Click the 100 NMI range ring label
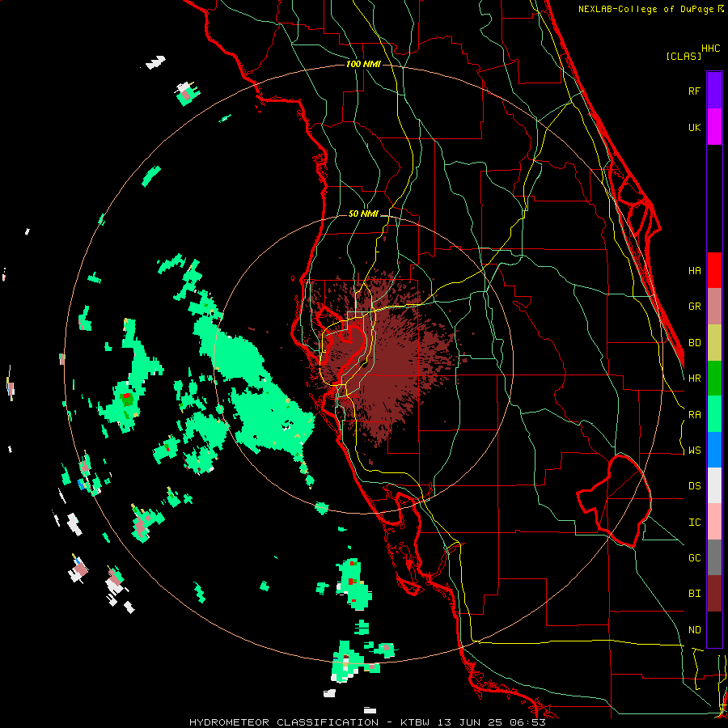 [x=363, y=64]
